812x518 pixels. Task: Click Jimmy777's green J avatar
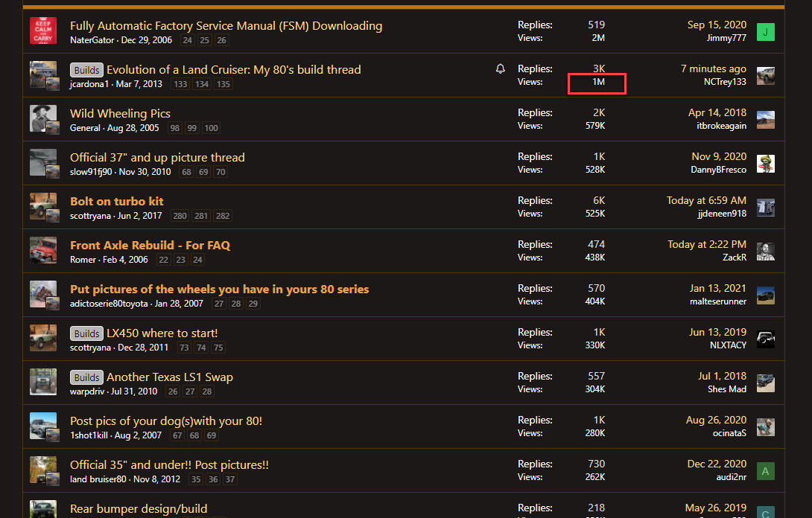point(765,31)
